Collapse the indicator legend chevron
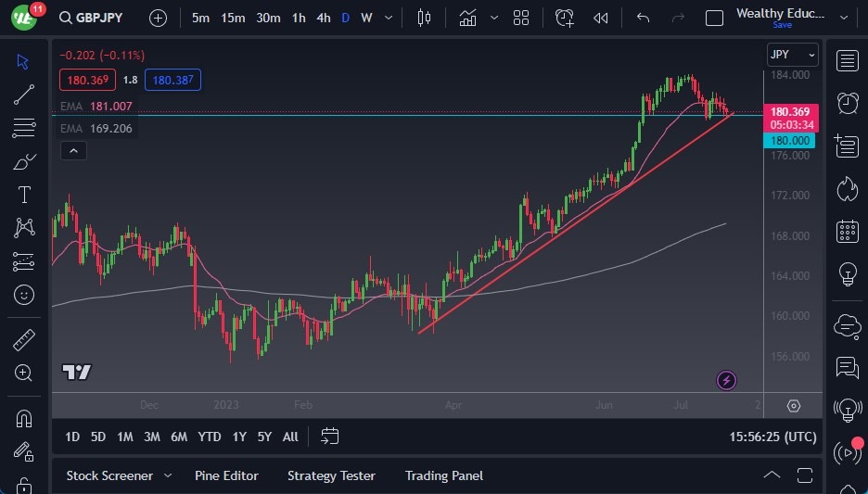The height and width of the screenshot is (494, 868). [x=74, y=150]
